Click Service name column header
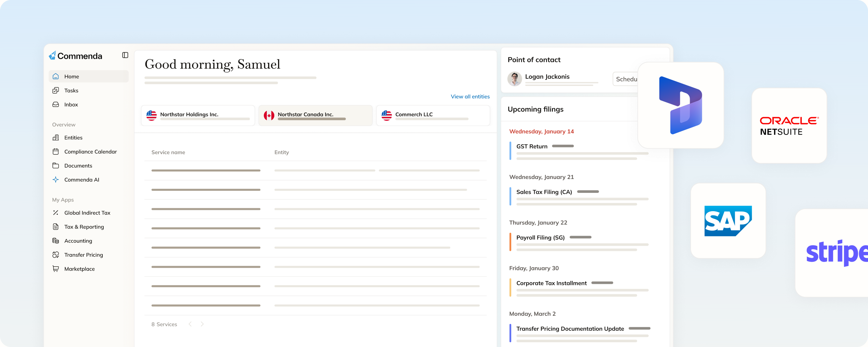 [168, 152]
